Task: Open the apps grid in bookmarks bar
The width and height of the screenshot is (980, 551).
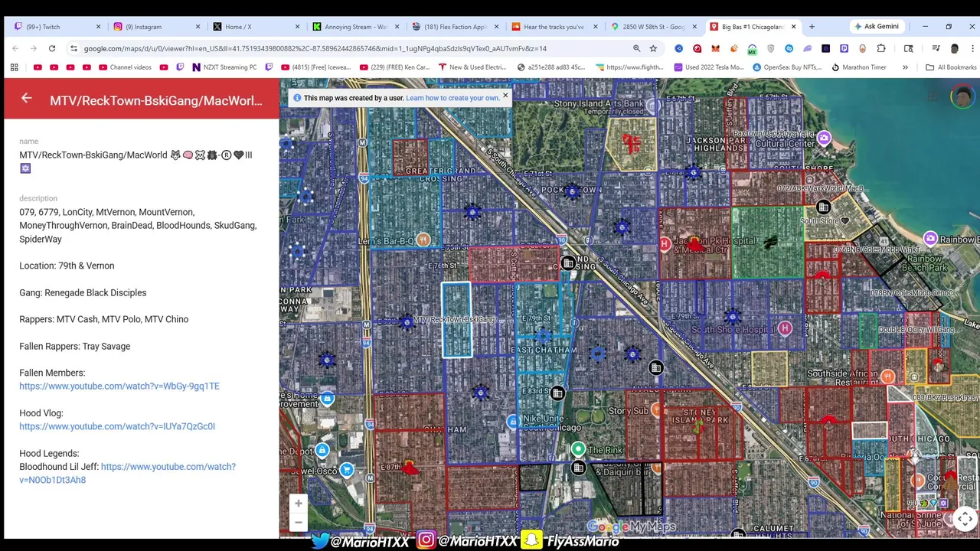Action: point(14,67)
